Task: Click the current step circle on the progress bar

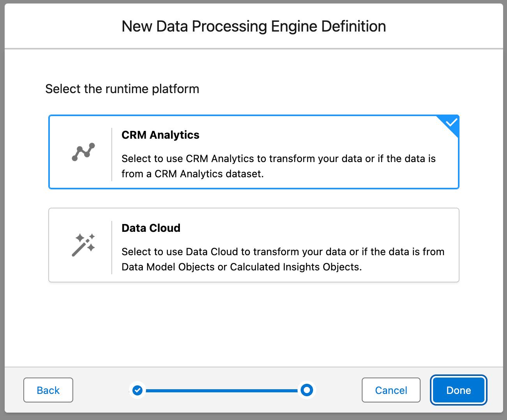Action: point(307,390)
